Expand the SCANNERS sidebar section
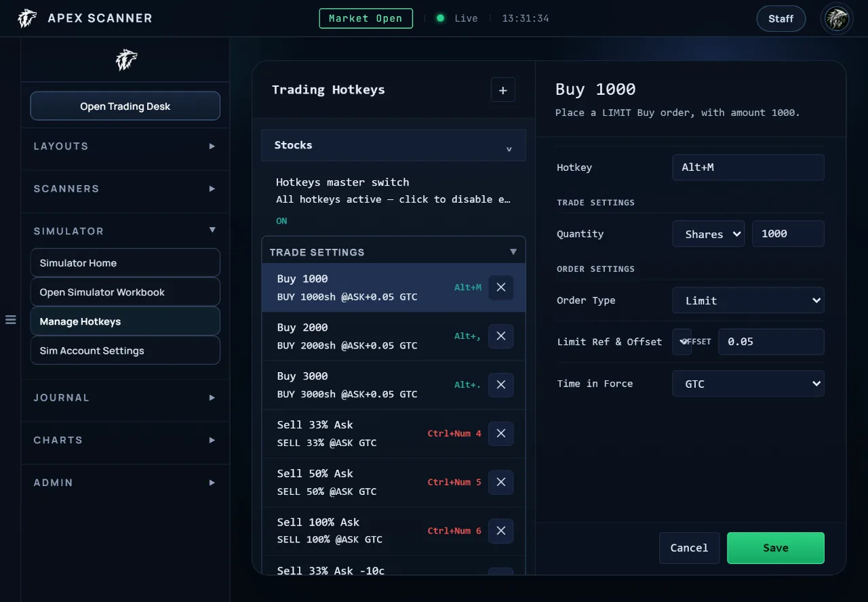The width and height of the screenshot is (868, 602). coord(125,188)
